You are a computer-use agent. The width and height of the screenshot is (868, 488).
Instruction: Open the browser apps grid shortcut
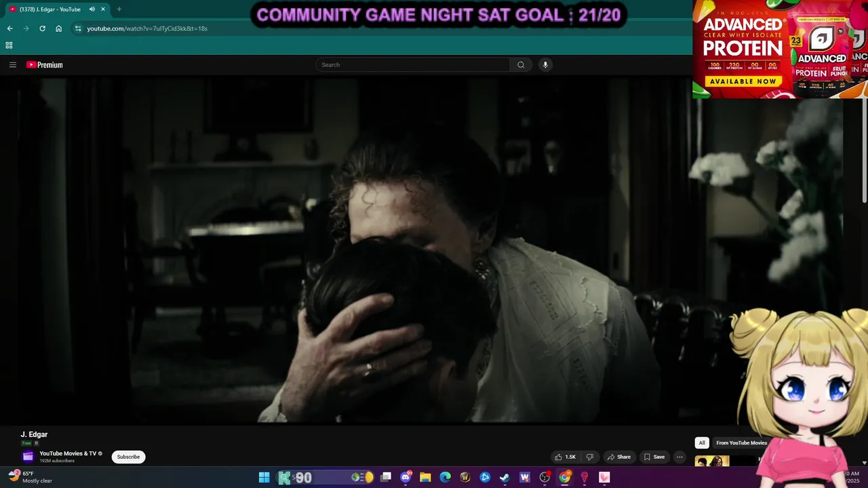point(9,45)
